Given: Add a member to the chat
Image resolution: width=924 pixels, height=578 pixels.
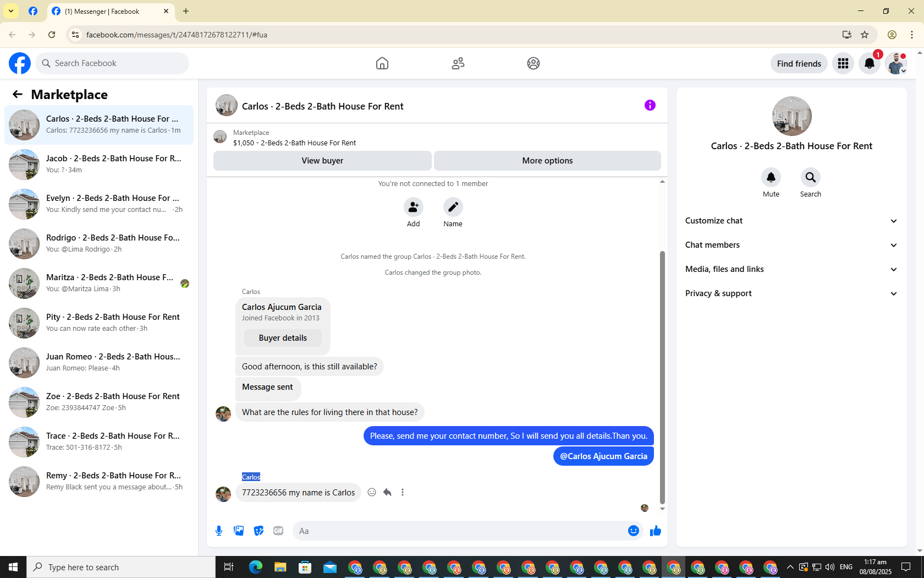Looking at the screenshot, I should click(413, 207).
